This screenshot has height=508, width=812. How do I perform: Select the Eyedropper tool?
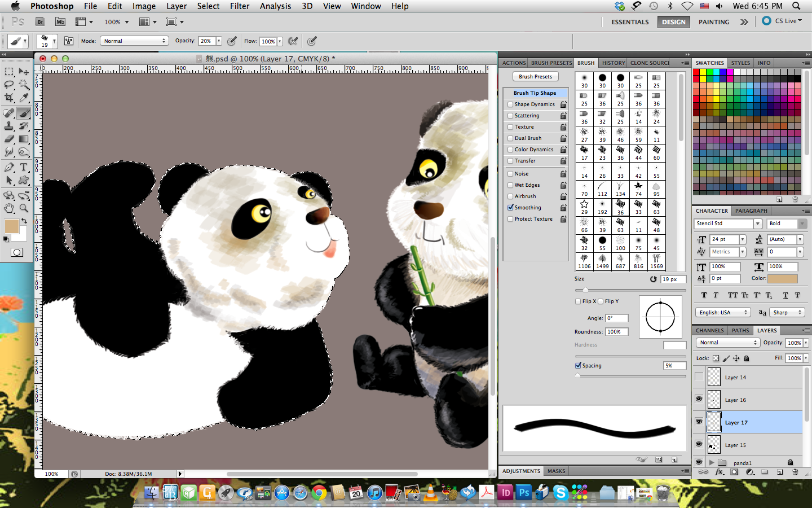24,98
